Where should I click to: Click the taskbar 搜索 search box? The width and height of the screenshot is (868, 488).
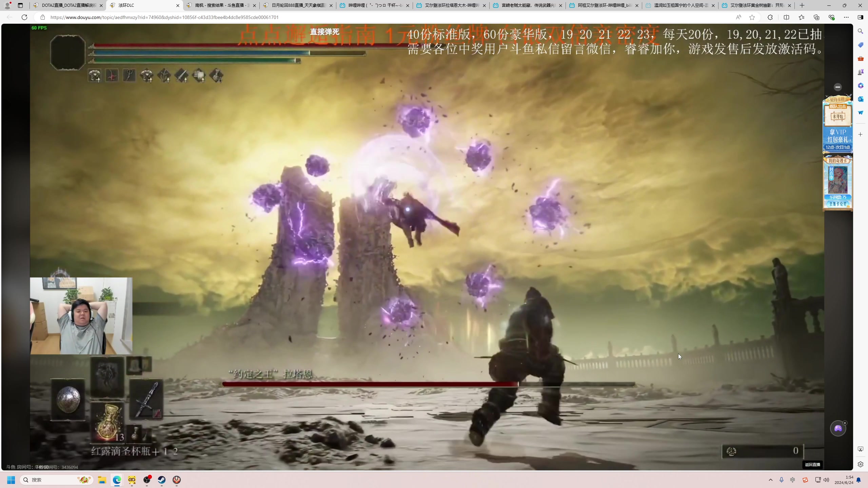point(57,480)
